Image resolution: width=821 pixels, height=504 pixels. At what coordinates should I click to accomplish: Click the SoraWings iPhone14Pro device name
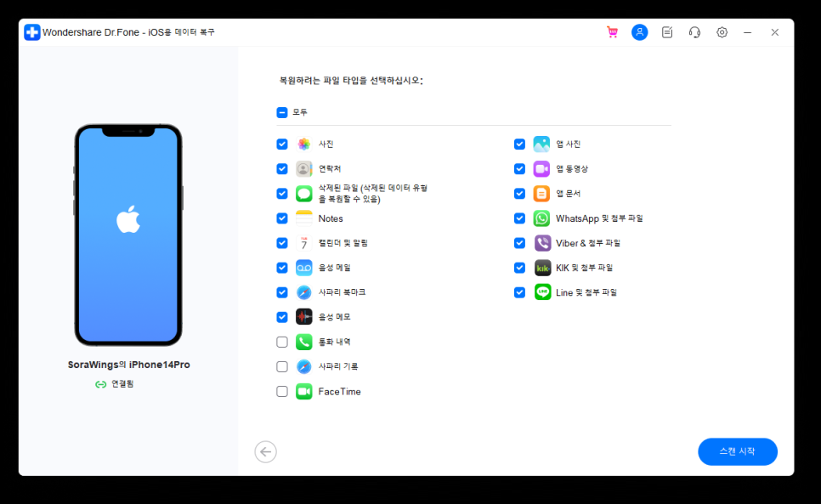(x=129, y=365)
